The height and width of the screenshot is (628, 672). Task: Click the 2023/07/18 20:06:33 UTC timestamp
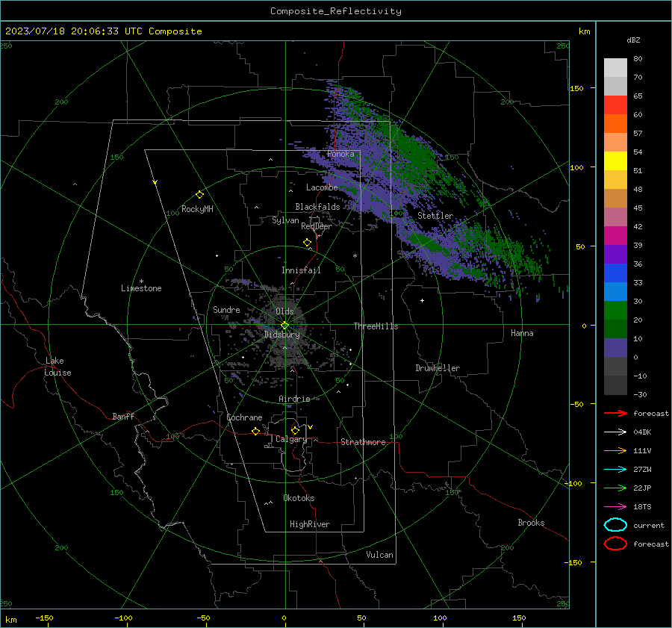tap(103, 31)
